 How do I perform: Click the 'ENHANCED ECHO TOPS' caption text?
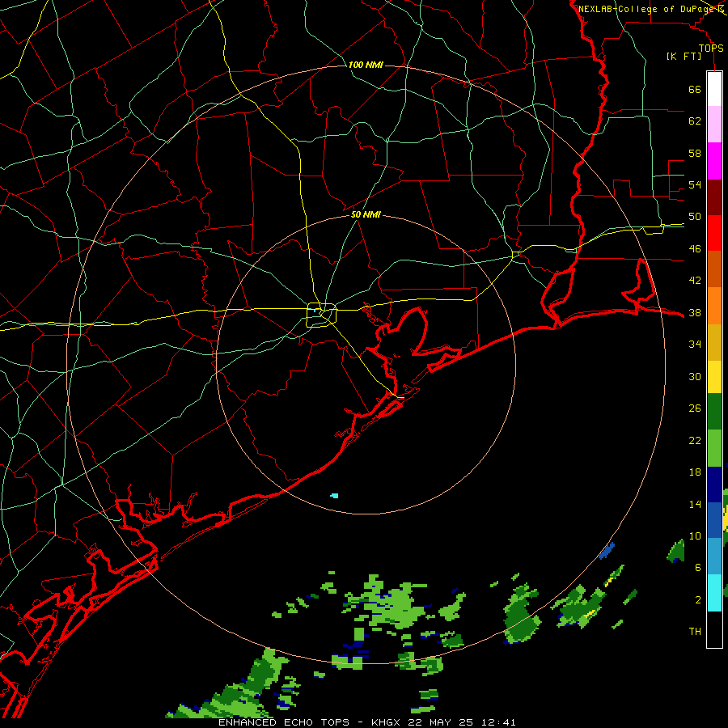click(x=284, y=722)
